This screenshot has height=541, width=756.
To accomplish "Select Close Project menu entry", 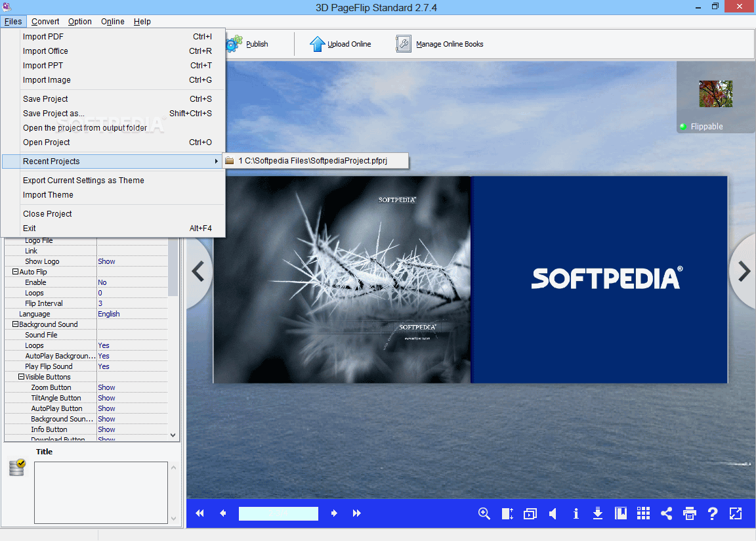I will point(114,213).
